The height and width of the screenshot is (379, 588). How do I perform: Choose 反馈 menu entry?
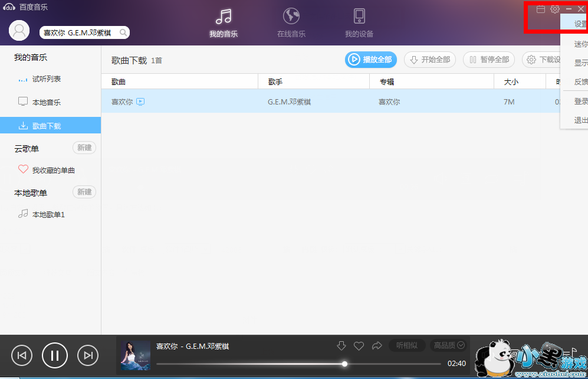pos(574,81)
